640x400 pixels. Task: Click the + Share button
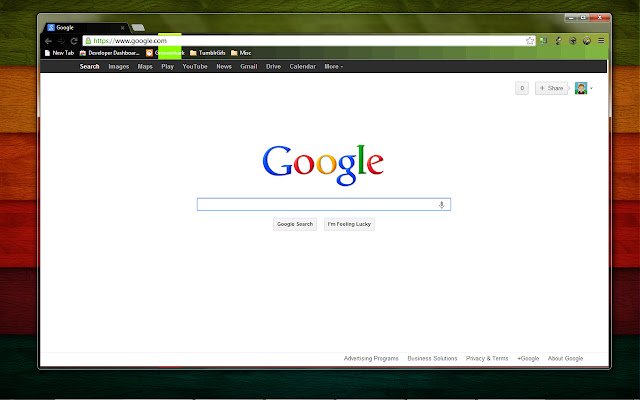pyautogui.click(x=551, y=88)
